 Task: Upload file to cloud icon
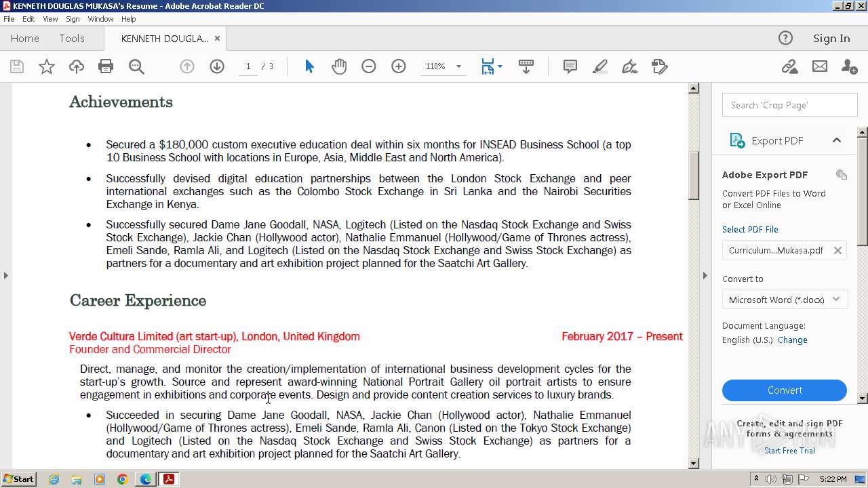coord(77,66)
